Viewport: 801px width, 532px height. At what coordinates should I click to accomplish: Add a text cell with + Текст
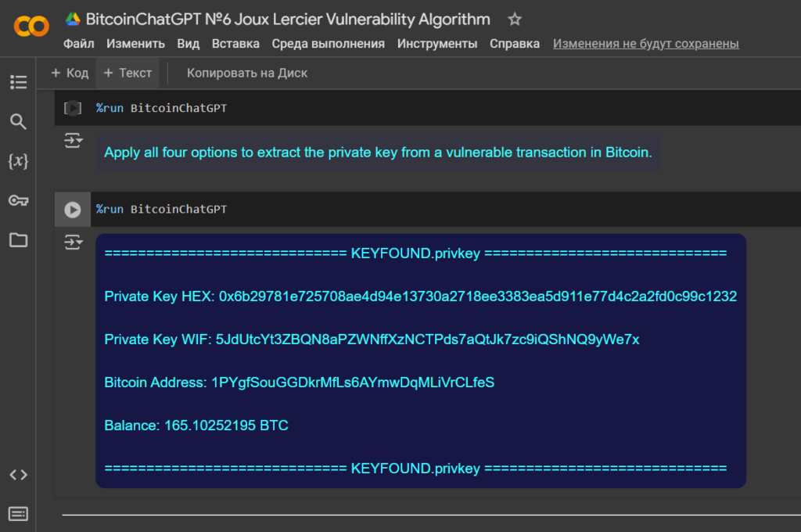click(128, 73)
